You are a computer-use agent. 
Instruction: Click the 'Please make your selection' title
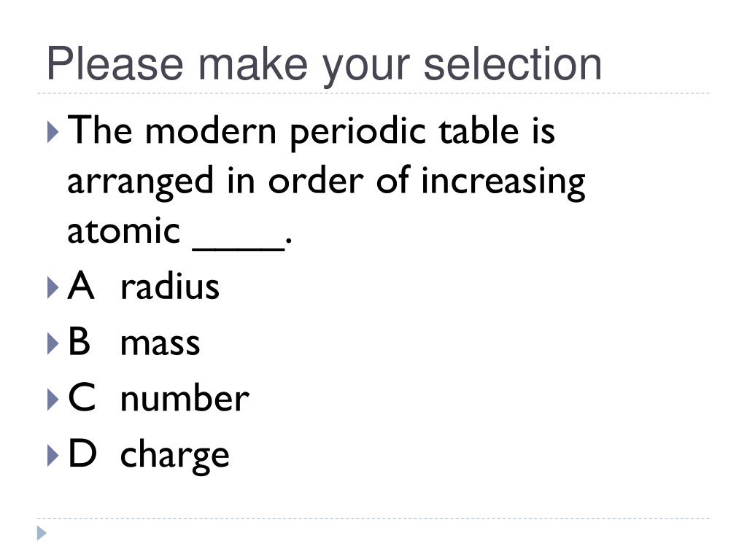coord(324,65)
